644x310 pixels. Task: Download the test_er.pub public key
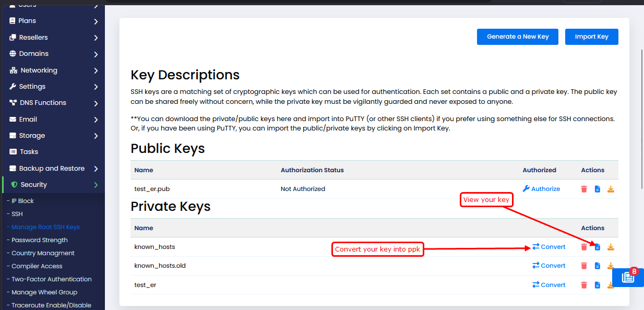(x=611, y=189)
